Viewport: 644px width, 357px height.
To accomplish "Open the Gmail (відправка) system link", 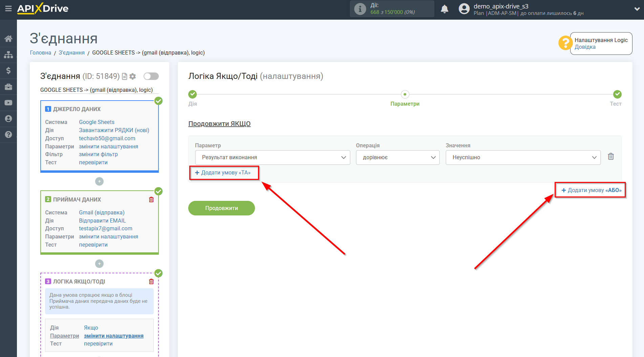I will pyautogui.click(x=102, y=212).
